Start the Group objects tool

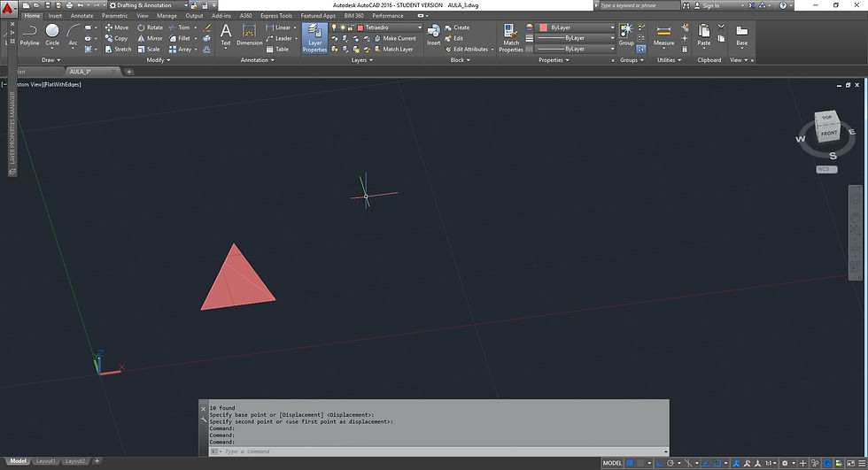pos(626,34)
